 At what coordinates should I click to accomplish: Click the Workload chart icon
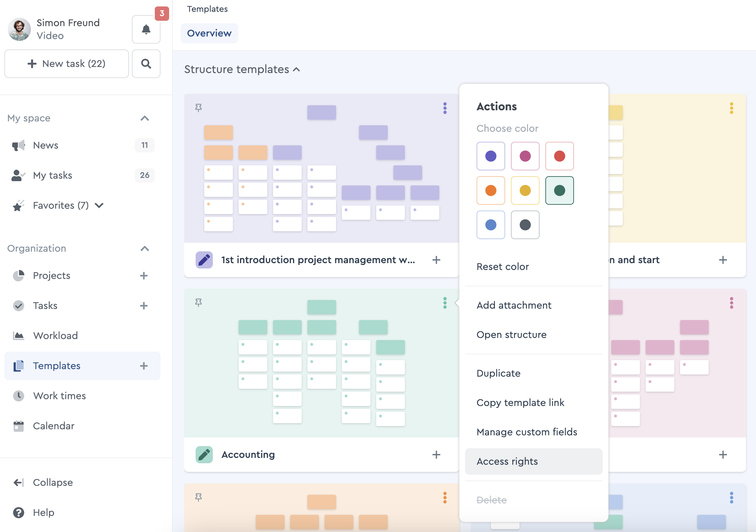pyautogui.click(x=18, y=336)
